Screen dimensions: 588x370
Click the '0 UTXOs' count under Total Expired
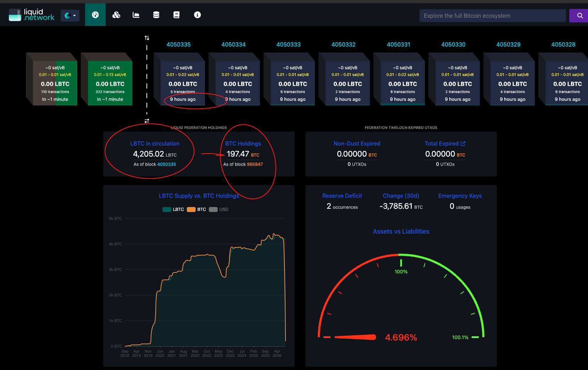(x=445, y=164)
